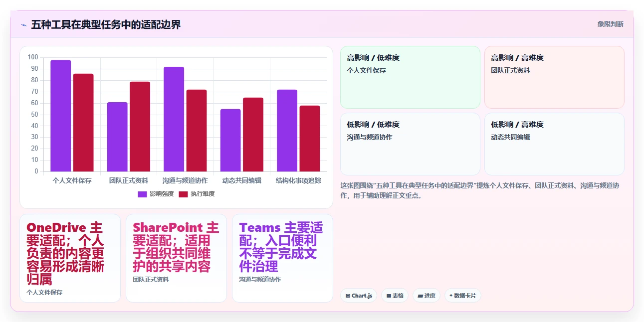Click the y-axis value 100
This screenshot has width=644, height=322.
(x=33, y=57)
